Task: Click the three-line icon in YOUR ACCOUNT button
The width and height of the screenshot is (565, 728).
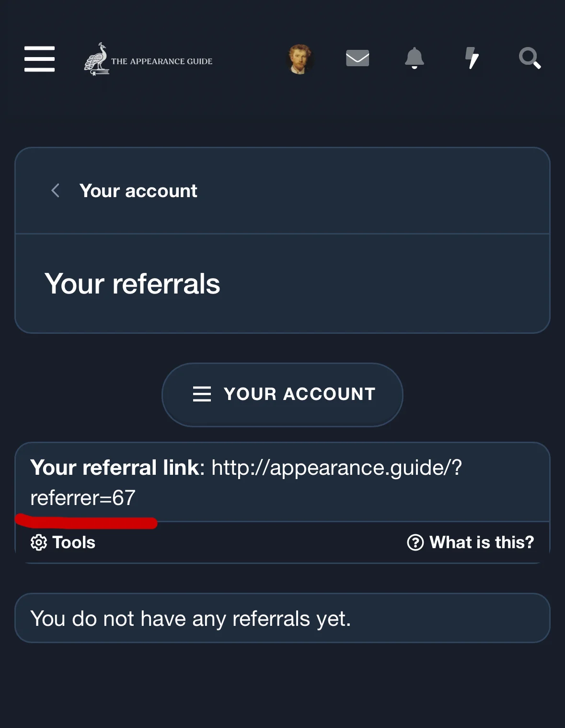Action: (x=202, y=394)
